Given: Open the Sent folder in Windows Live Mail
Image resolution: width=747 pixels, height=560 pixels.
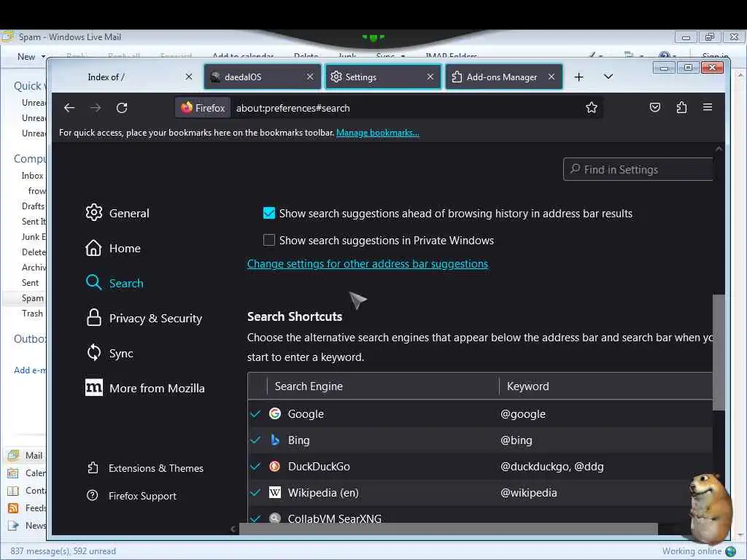Looking at the screenshot, I should point(30,282).
